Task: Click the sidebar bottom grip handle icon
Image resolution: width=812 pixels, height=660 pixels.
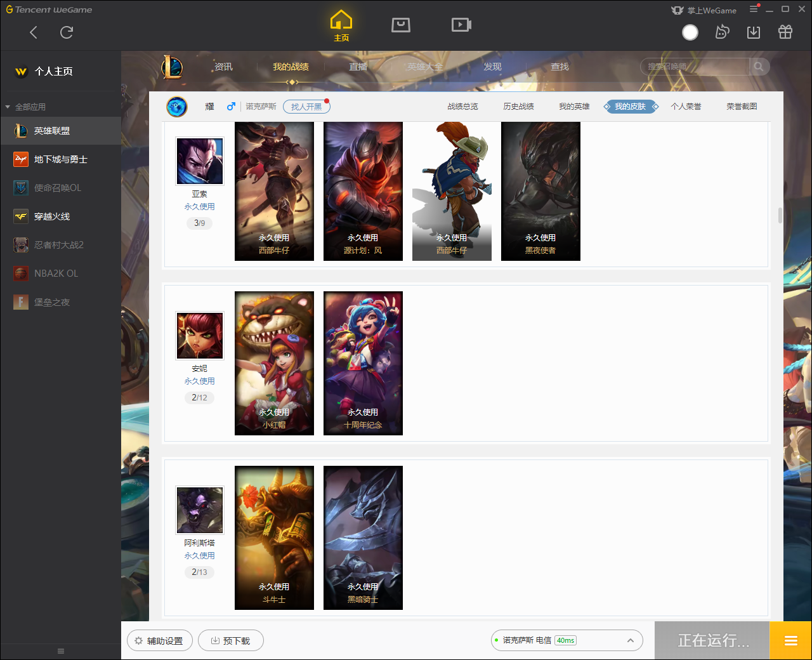Action: pos(61,651)
